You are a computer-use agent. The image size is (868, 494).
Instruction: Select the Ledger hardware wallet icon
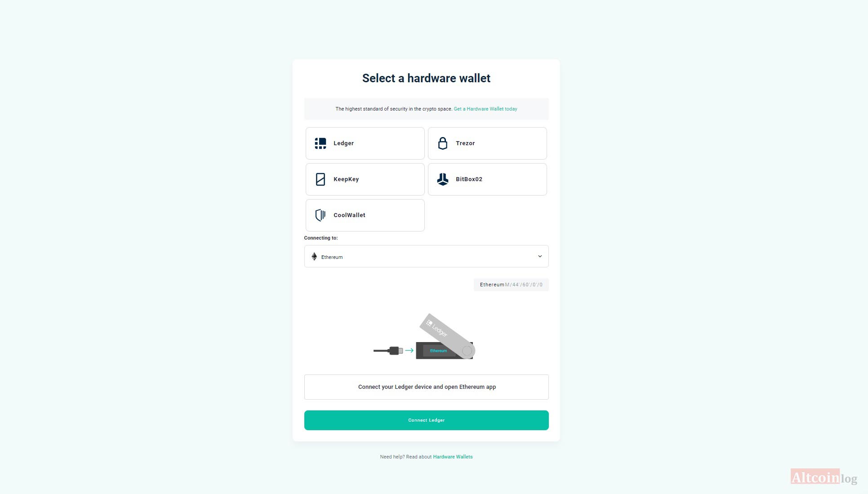pos(320,143)
